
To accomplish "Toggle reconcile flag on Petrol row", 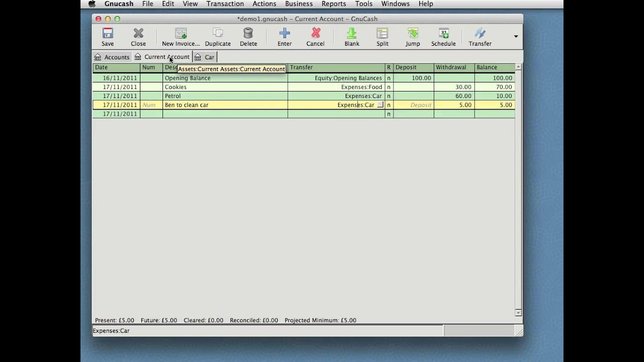I will (x=389, y=96).
